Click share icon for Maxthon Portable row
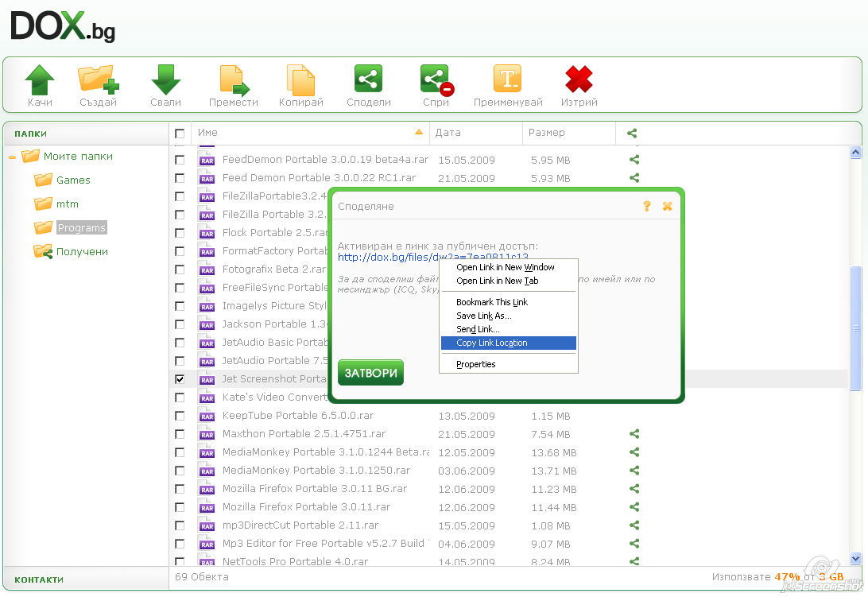 [x=634, y=433]
